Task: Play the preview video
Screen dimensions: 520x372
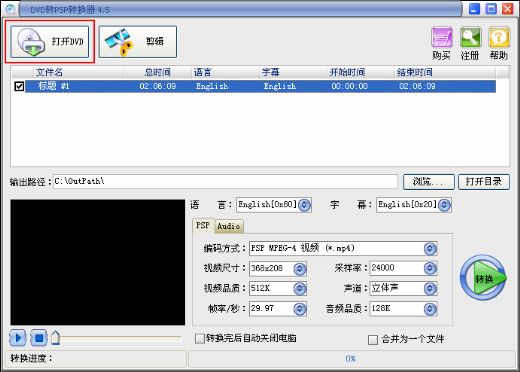Action: tap(18, 338)
